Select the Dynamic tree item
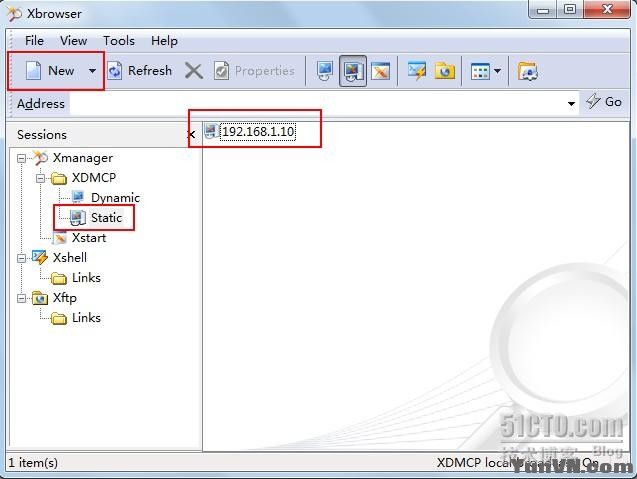The image size is (637, 479). pos(115,198)
